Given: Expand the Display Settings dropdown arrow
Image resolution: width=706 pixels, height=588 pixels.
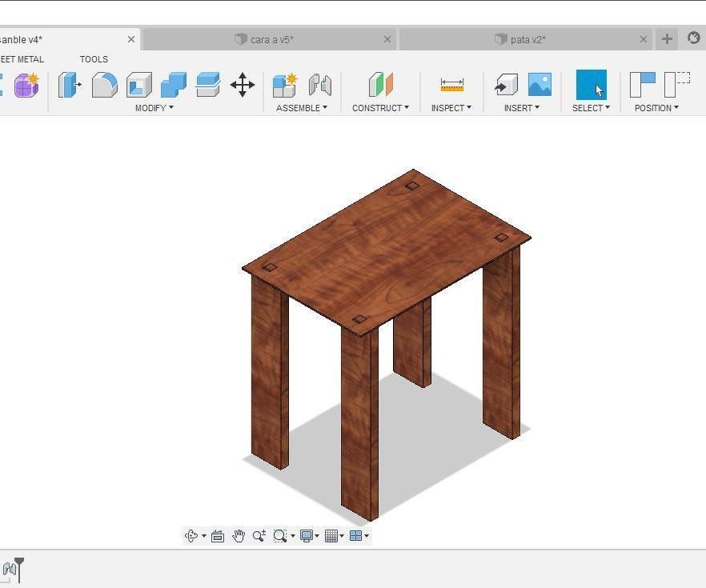Looking at the screenshot, I should 317,536.
